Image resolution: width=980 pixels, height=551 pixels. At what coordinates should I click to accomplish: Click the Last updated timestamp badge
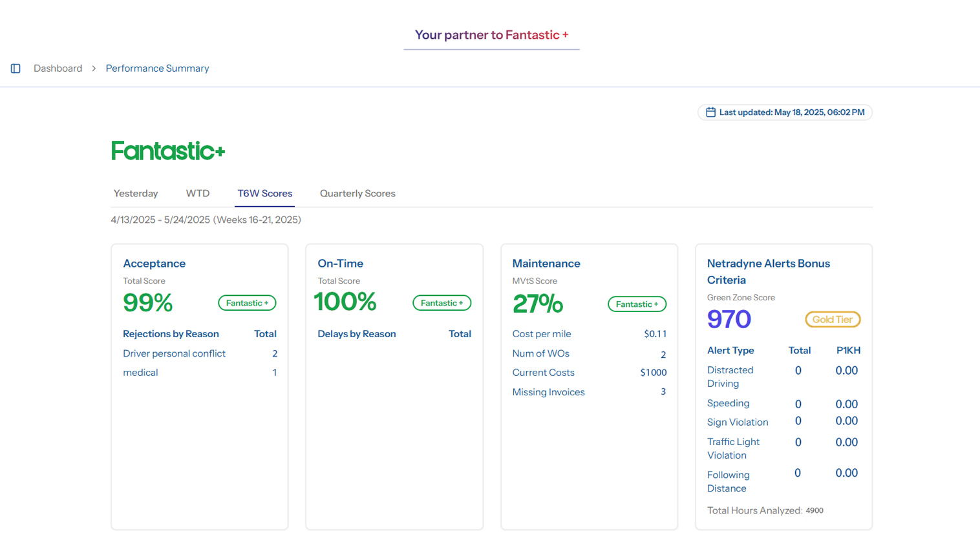pyautogui.click(x=785, y=112)
